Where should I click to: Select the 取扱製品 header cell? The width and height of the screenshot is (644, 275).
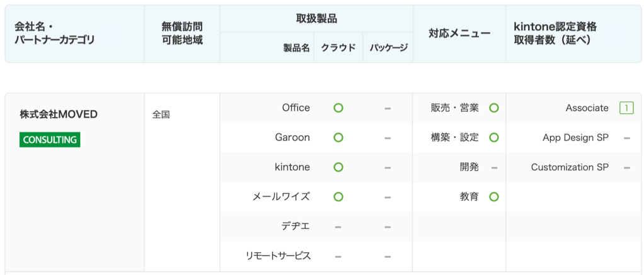pos(316,19)
